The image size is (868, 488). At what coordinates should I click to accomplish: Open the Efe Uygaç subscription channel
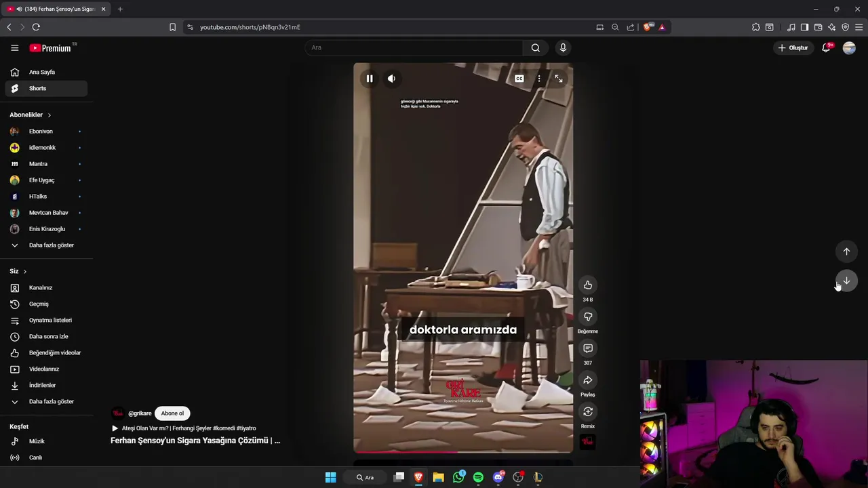[46, 180]
